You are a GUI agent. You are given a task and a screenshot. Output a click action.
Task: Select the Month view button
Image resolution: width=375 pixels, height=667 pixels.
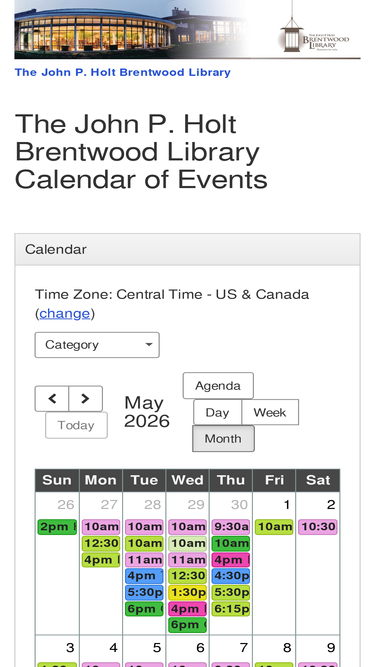point(223,439)
